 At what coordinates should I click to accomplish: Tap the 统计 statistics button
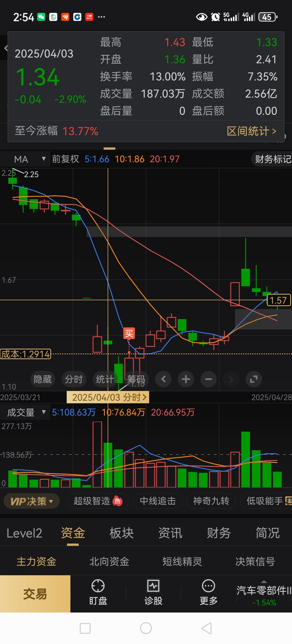(x=105, y=379)
